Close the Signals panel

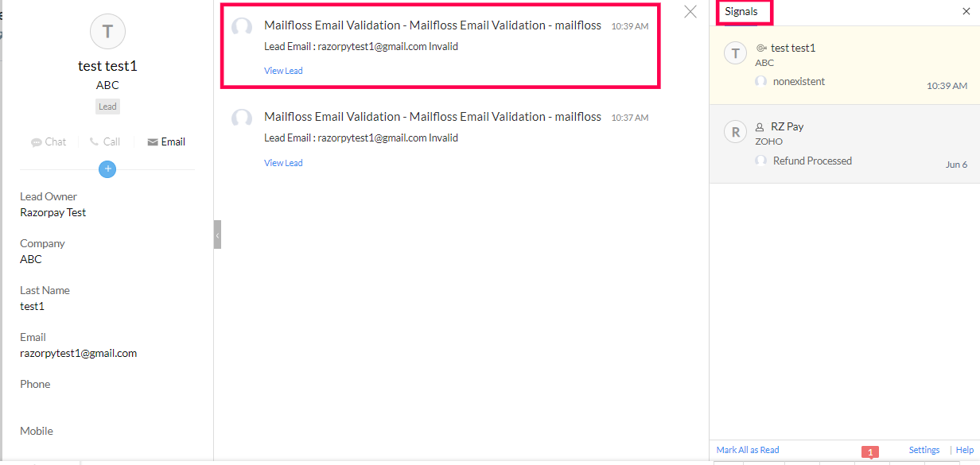966,12
